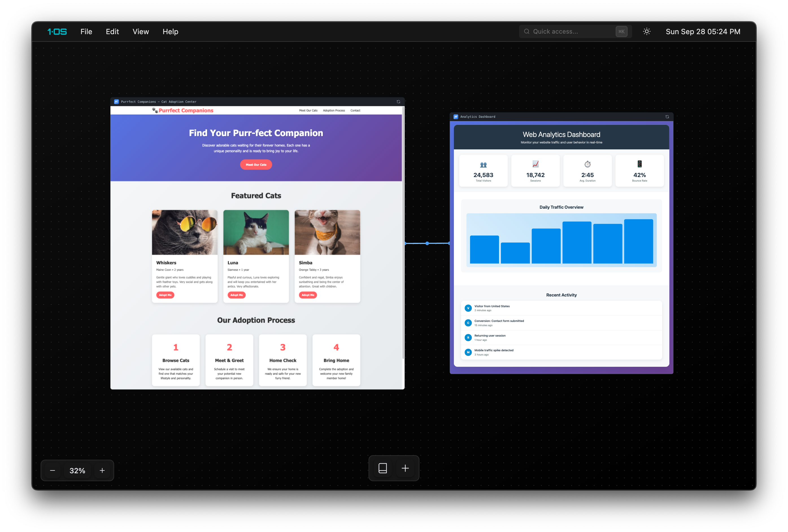
Task: Click the midpoint handle on the connector line
Action: [x=427, y=243]
